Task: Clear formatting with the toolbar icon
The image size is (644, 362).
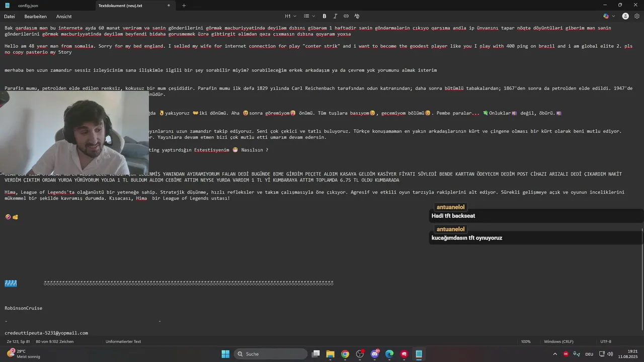Action: pyautogui.click(x=357, y=16)
